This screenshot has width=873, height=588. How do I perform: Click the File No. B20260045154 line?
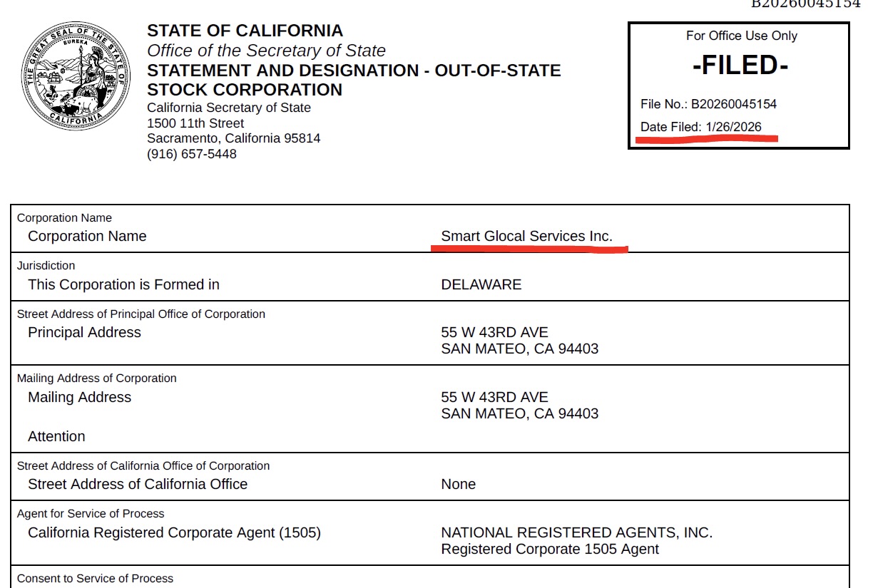(x=708, y=104)
